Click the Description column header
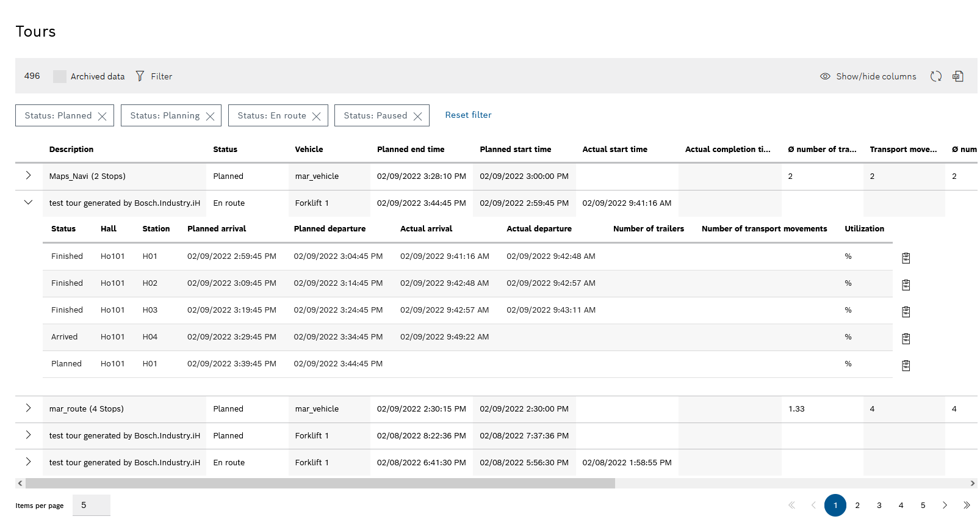The height and width of the screenshot is (519, 980). 71,149
